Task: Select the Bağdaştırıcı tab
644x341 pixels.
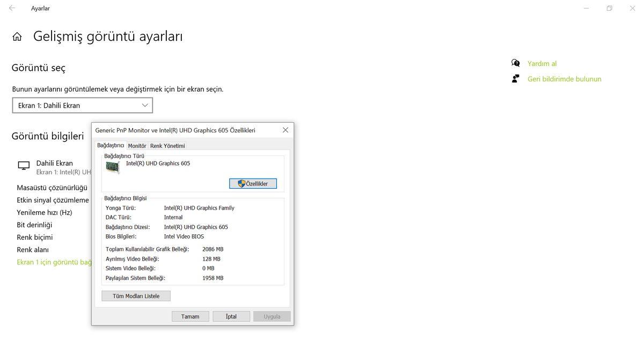Action: 111,145
